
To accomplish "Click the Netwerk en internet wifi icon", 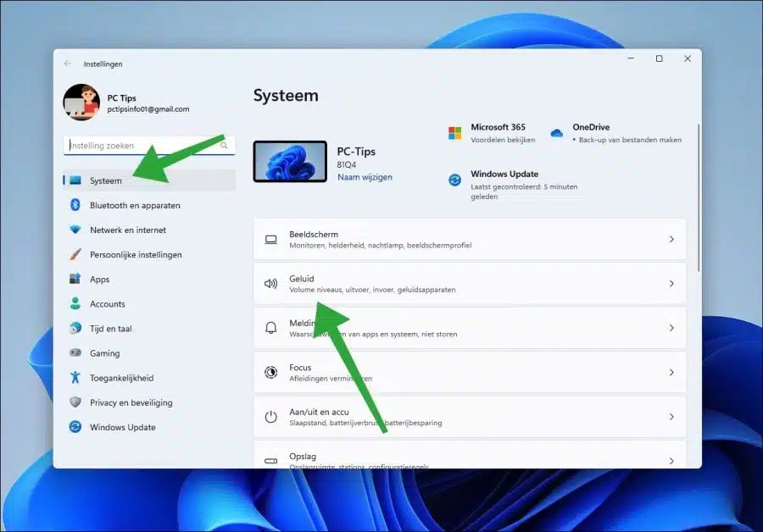I will click(75, 230).
